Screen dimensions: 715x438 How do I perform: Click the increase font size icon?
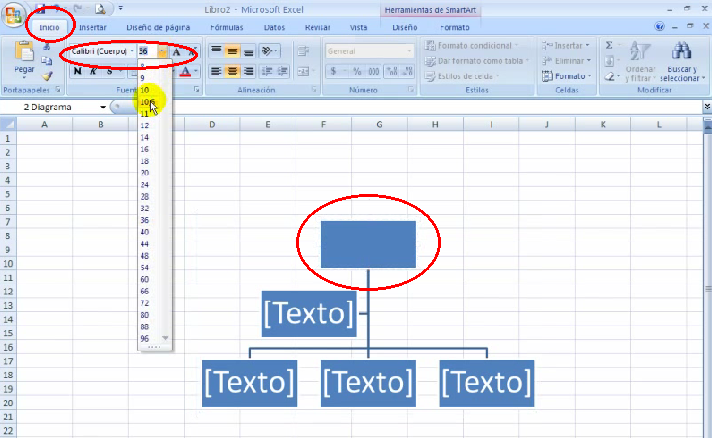tap(177, 51)
